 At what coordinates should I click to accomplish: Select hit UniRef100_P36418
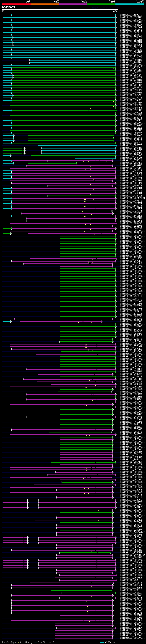[x=131, y=196]
